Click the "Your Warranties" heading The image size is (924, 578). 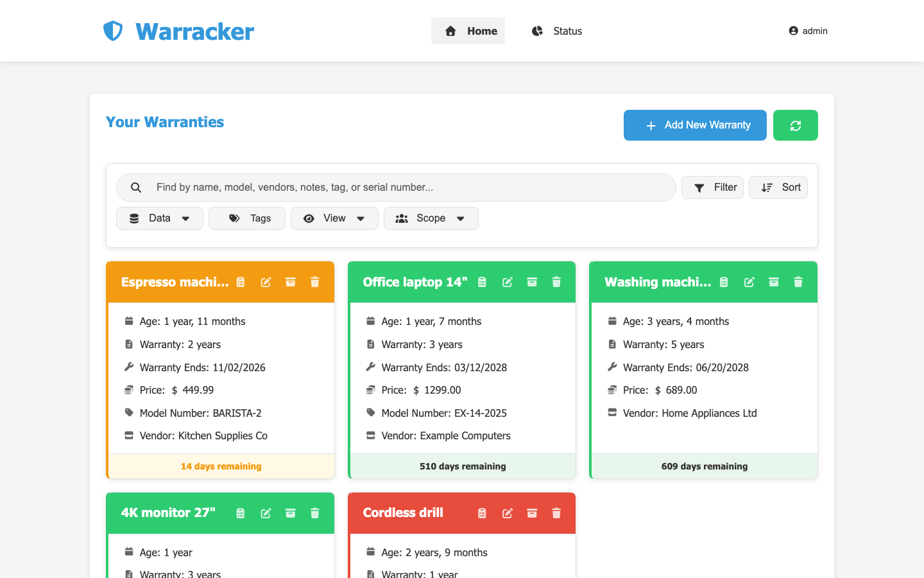click(165, 122)
